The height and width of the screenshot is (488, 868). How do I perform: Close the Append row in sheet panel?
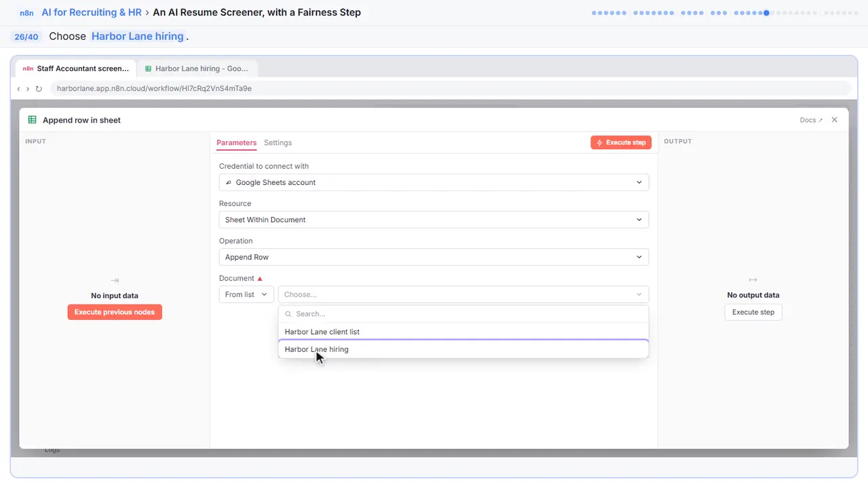coord(835,120)
